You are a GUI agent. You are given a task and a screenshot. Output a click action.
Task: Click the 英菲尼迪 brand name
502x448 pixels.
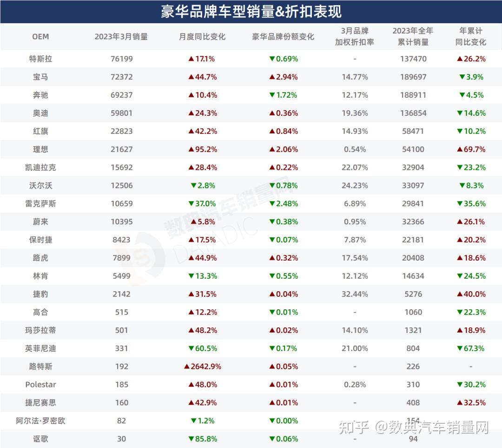[40, 348]
